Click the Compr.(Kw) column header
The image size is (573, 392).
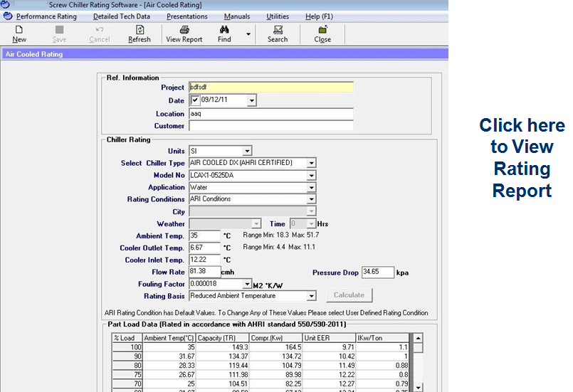[276, 338]
